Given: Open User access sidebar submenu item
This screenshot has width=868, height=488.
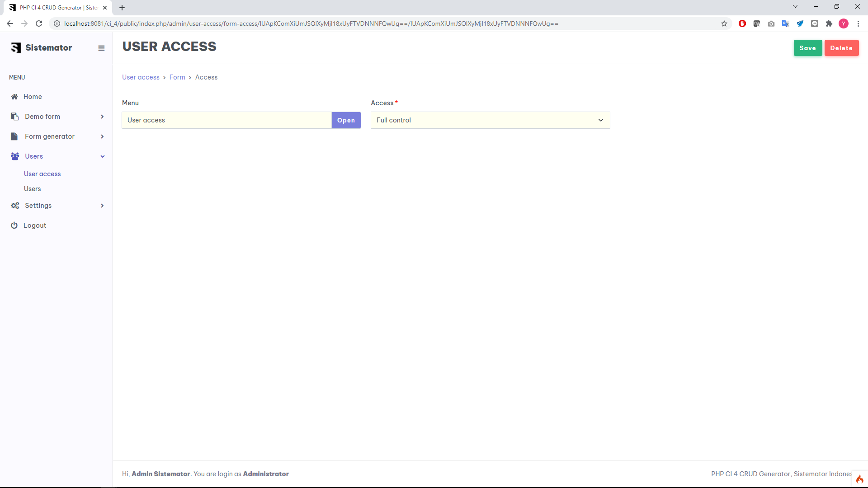Looking at the screenshot, I should pos(42,174).
